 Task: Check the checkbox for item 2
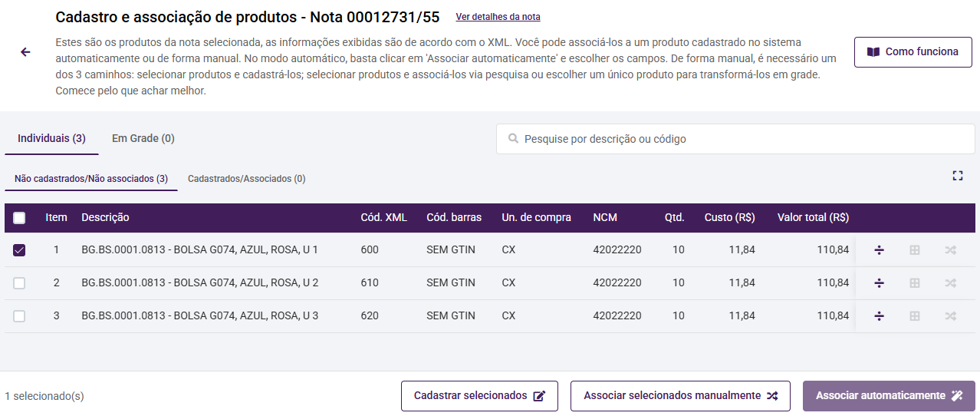coord(19,283)
